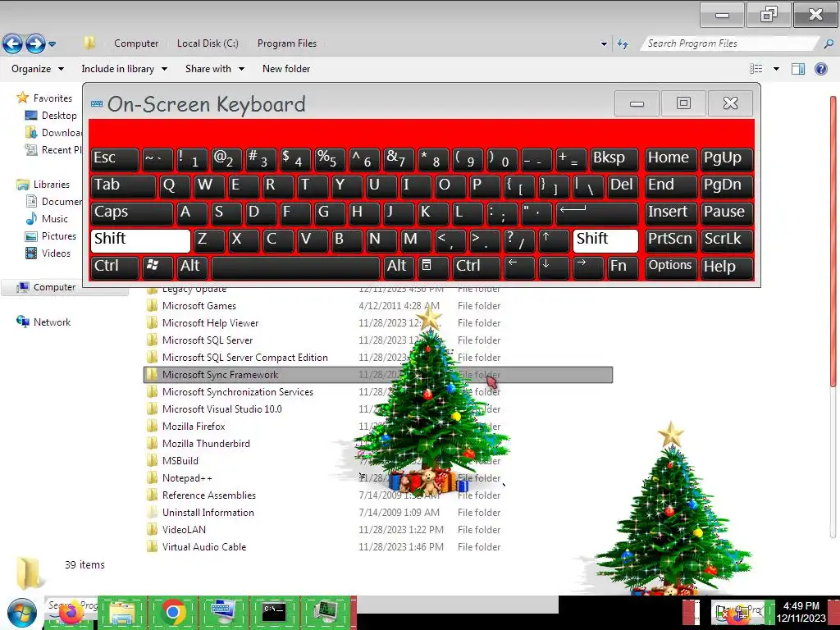Show the preview pane icon

pyautogui.click(x=797, y=69)
